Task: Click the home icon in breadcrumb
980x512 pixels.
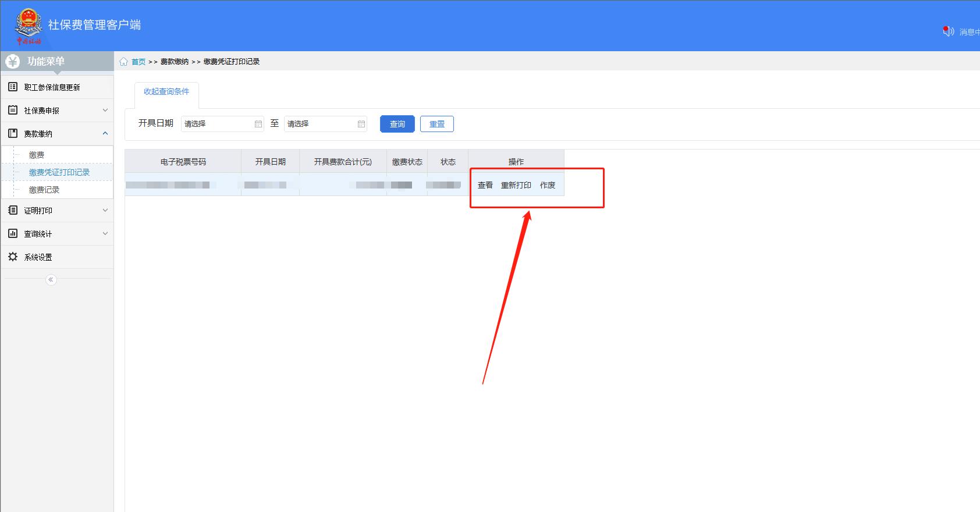Action: point(123,62)
